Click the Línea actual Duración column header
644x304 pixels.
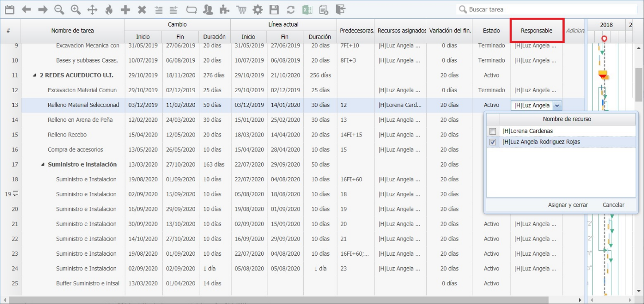coord(320,37)
